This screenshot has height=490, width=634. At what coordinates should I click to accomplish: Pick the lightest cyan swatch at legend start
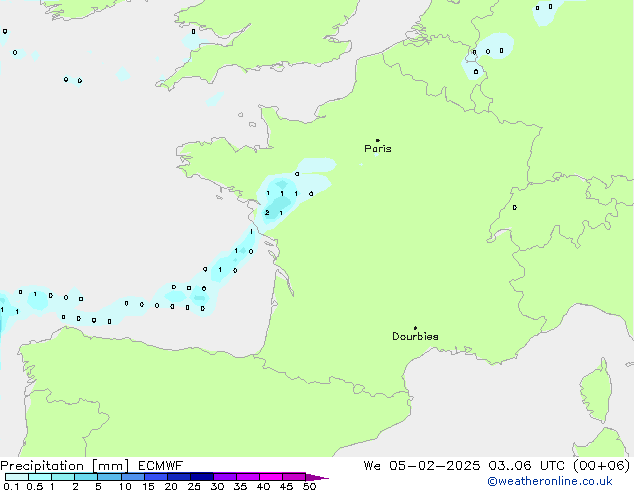16,477
